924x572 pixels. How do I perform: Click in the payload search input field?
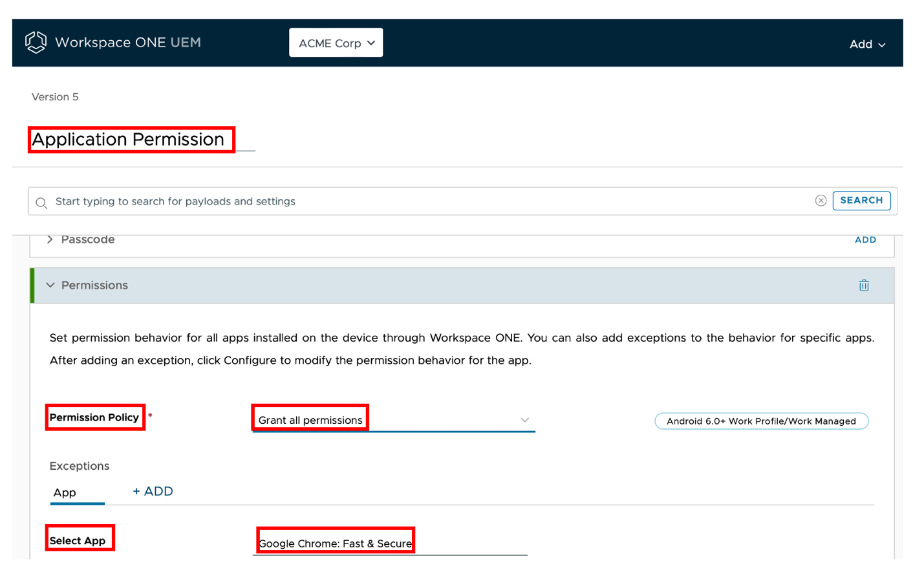click(x=259, y=201)
